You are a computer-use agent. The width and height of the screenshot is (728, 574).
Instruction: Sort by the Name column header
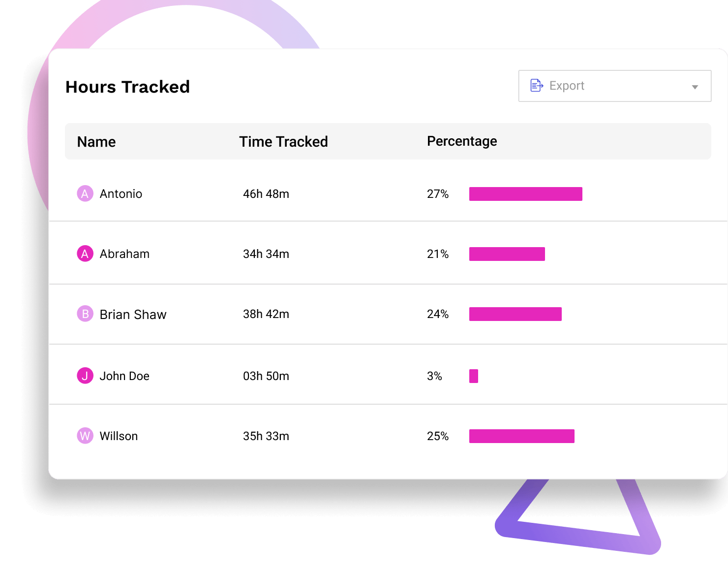tap(96, 142)
